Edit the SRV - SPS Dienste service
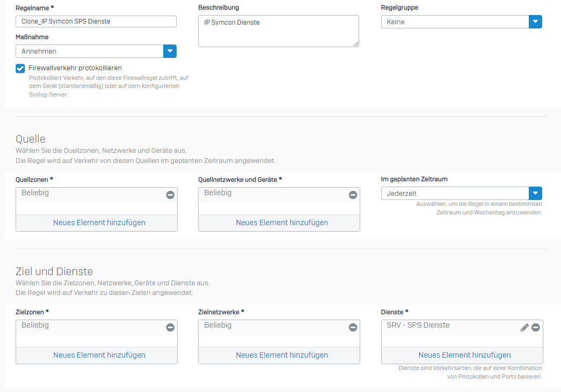The width and height of the screenshot is (561, 392). click(524, 327)
